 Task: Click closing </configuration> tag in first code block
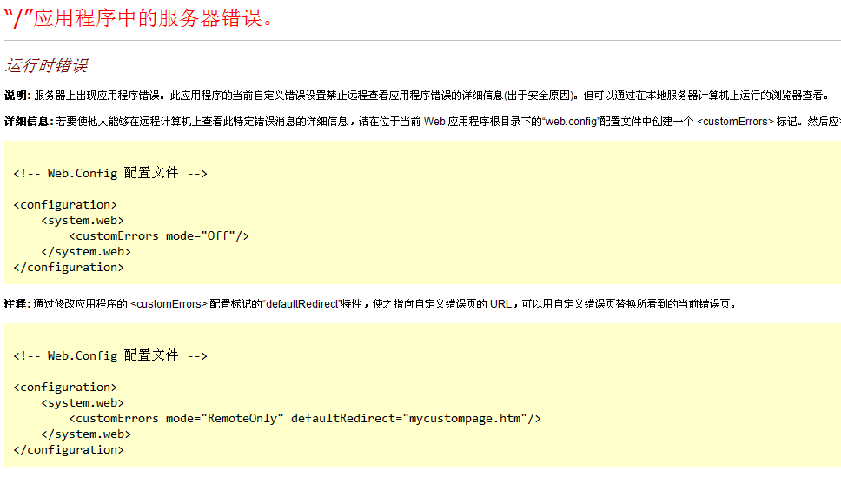click(69, 268)
